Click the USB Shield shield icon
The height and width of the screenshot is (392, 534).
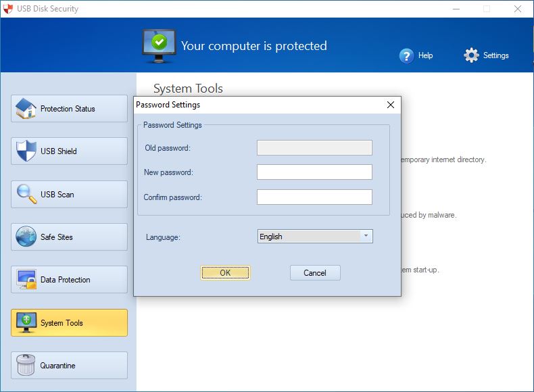click(26, 151)
